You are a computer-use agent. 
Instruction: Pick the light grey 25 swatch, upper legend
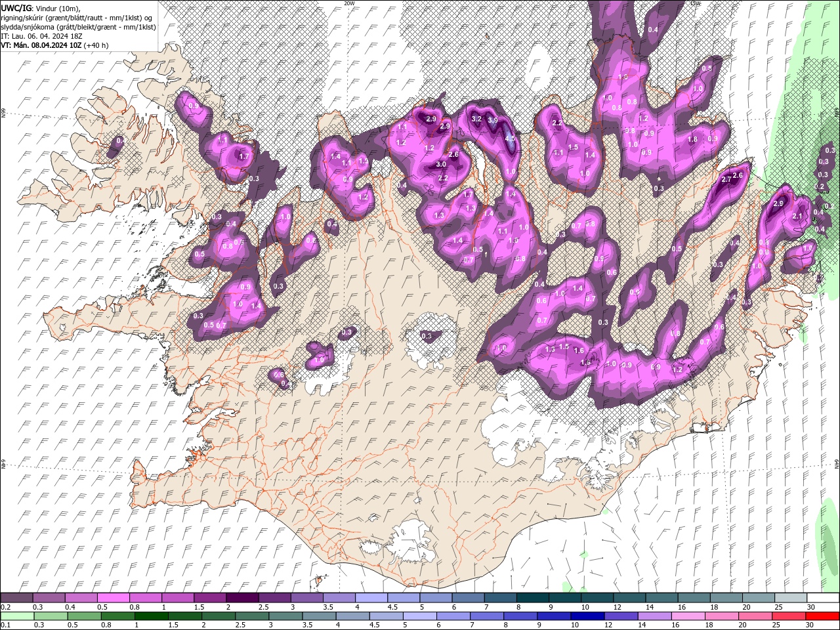coord(790,598)
